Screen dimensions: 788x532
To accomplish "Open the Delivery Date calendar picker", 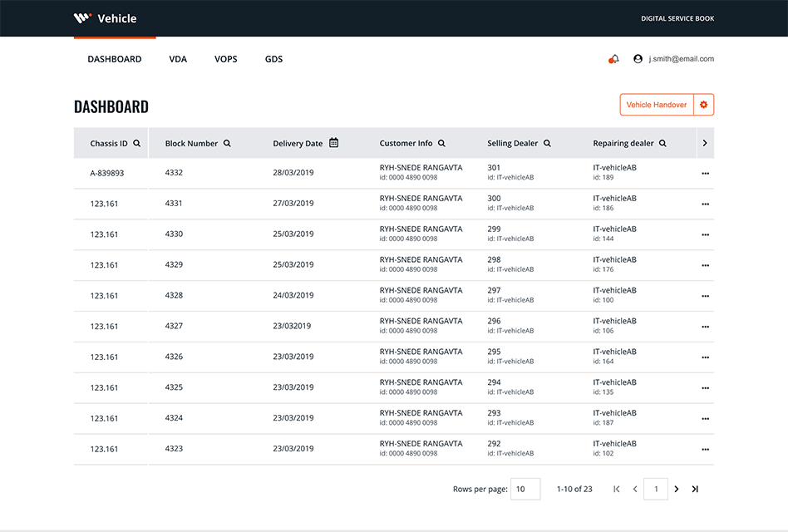I will [333, 142].
